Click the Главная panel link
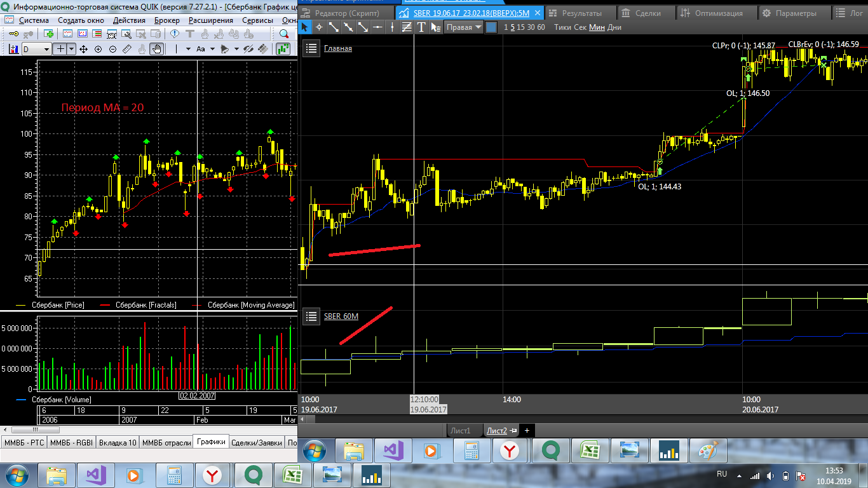Image resolution: width=868 pixels, height=488 pixels. (338, 48)
